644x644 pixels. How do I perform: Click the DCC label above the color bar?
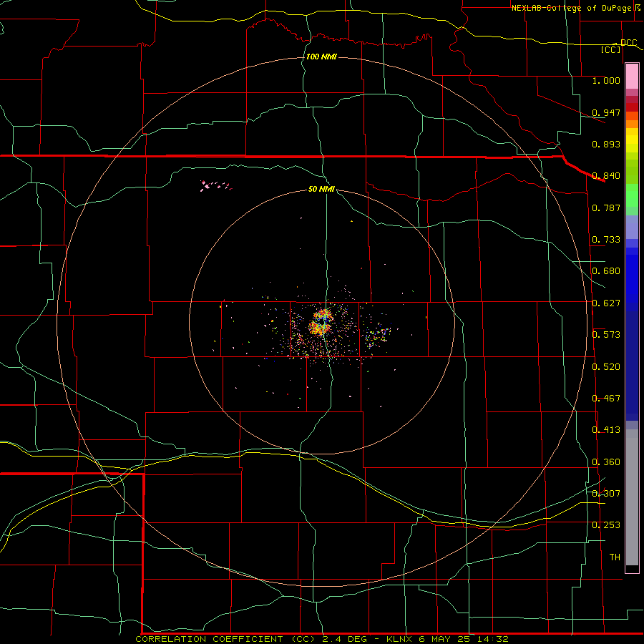[628, 42]
